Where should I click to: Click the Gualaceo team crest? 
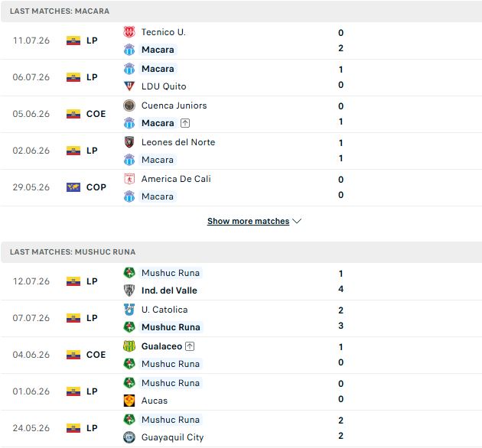pos(129,346)
